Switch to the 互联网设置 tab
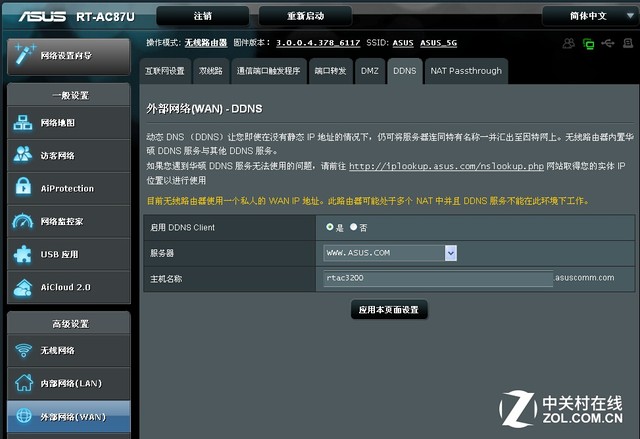Image resolution: width=640 pixels, height=439 pixels. coord(165,71)
